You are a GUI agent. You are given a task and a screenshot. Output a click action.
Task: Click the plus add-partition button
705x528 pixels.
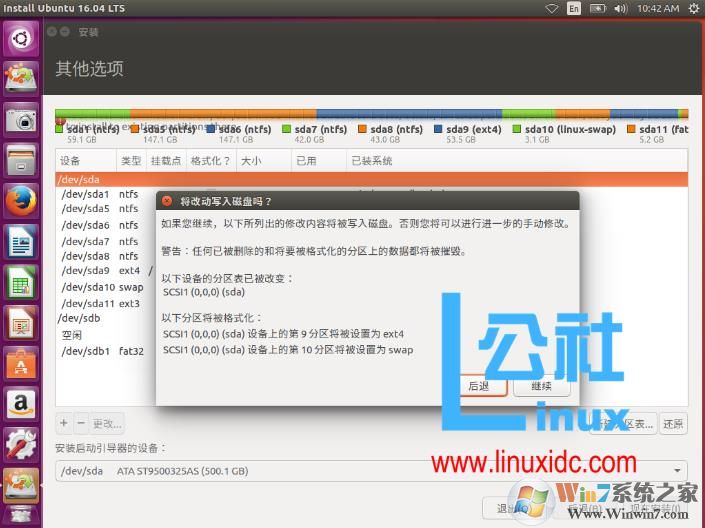pos(64,423)
